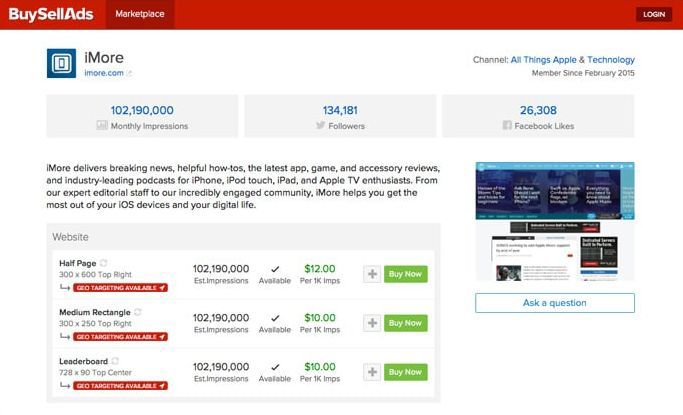Click the 102,190,000 monthly impressions figure

(142, 110)
